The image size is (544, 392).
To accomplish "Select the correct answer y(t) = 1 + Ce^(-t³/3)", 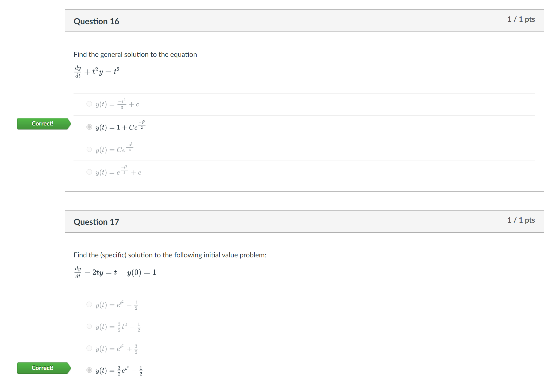I will [89, 127].
